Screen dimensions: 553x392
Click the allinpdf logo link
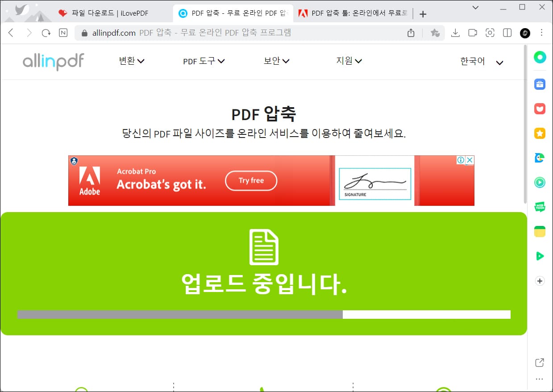(53, 62)
